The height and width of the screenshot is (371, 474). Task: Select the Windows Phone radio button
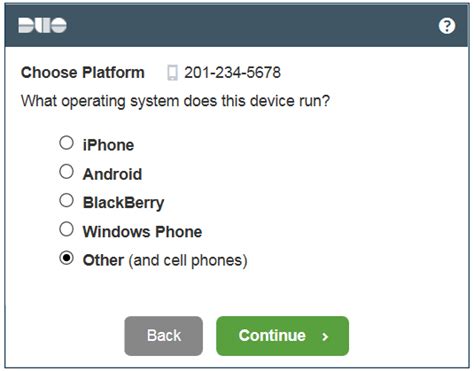pos(66,229)
